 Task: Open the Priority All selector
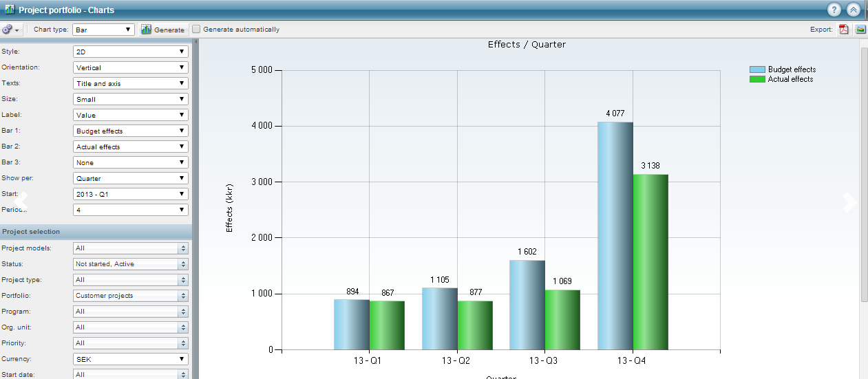pos(131,343)
